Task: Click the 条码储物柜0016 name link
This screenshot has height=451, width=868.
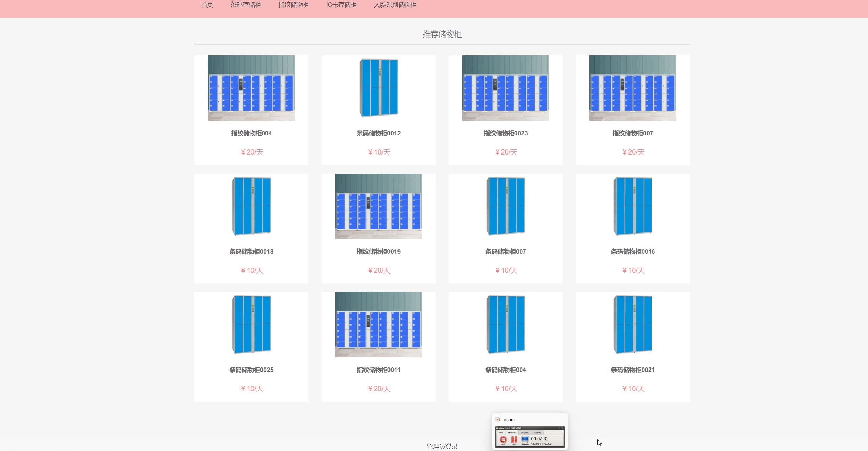Action: point(633,252)
